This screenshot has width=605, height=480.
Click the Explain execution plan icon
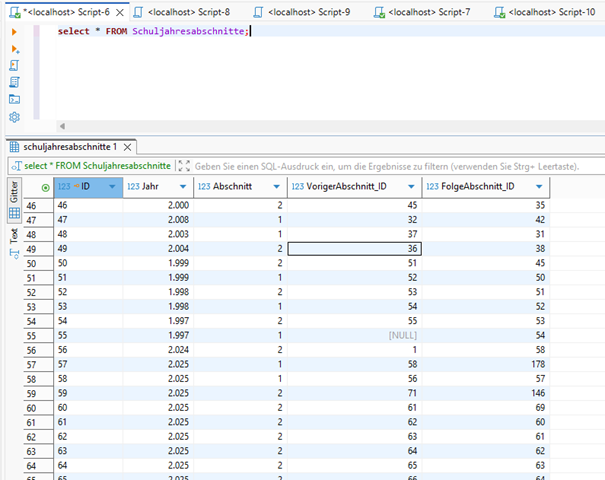(x=14, y=82)
